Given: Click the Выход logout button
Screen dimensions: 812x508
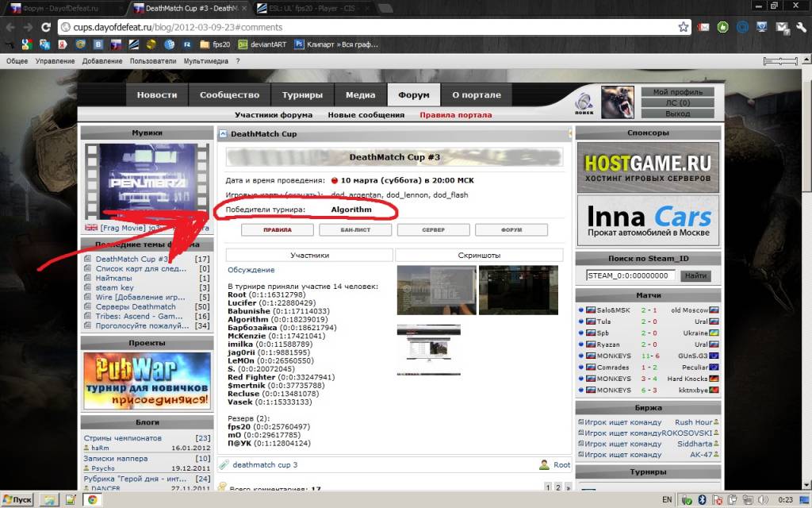Looking at the screenshot, I should point(677,114).
